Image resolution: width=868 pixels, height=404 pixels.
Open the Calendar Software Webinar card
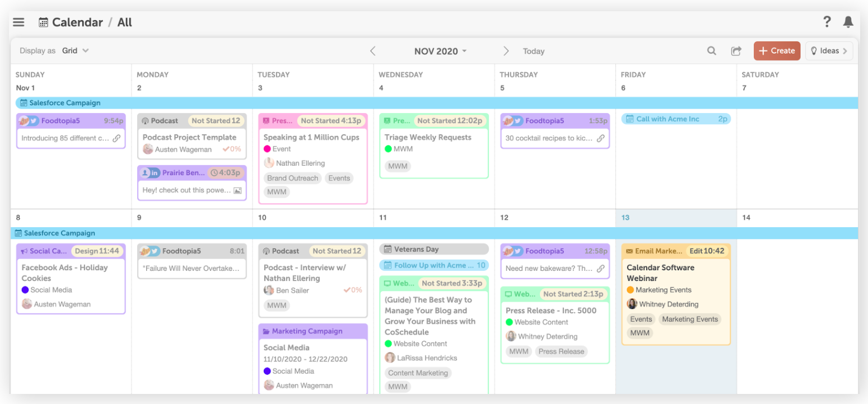pos(660,273)
